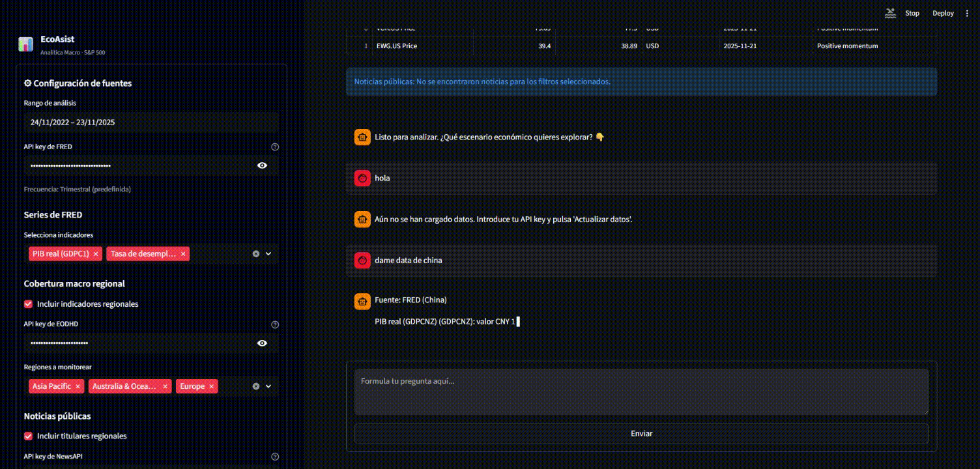Reveal the FRED API key with eye icon

coord(262,165)
